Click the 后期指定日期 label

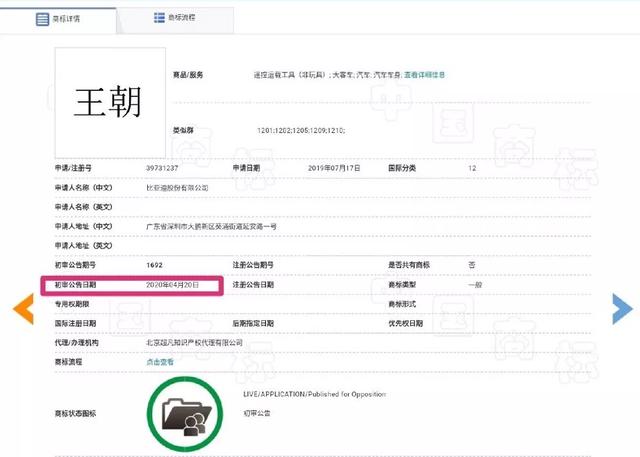pyautogui.click(x=253, y=324)
